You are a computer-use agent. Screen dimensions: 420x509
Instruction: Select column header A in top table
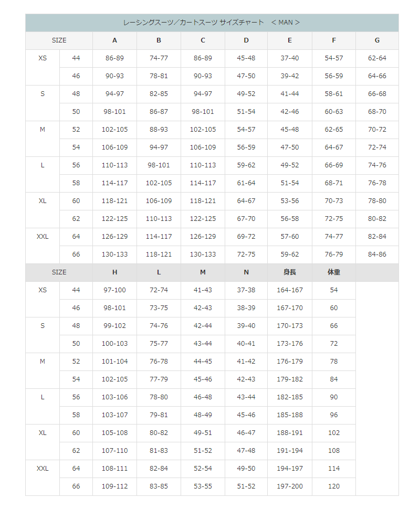point(114,40)
